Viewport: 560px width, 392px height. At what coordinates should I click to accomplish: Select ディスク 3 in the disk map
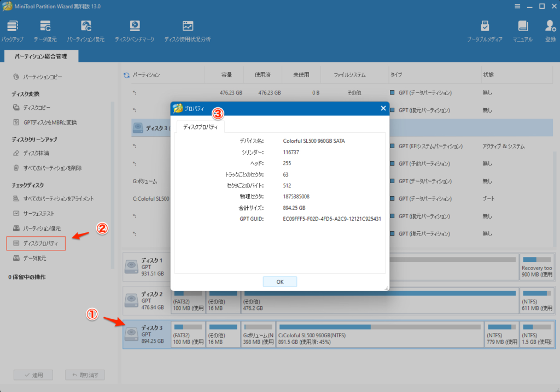[145, 334]
